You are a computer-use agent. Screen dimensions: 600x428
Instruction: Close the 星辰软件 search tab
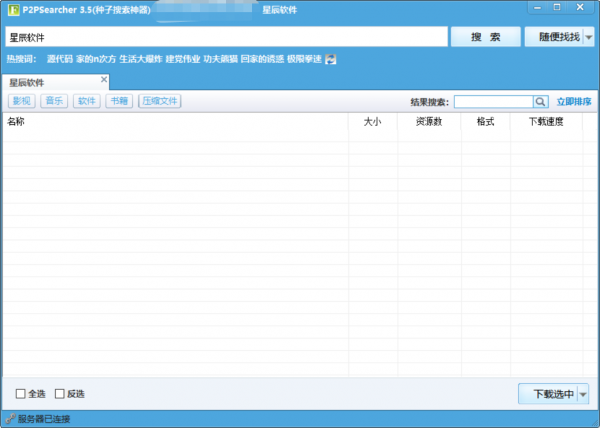tap(104, 80)
